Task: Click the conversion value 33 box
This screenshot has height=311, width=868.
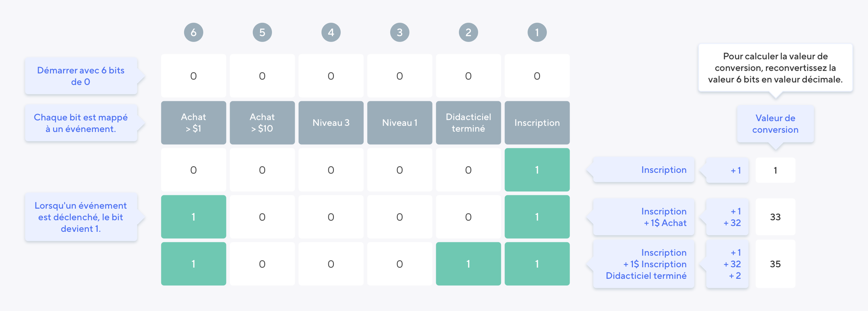Action: (775, 217)
